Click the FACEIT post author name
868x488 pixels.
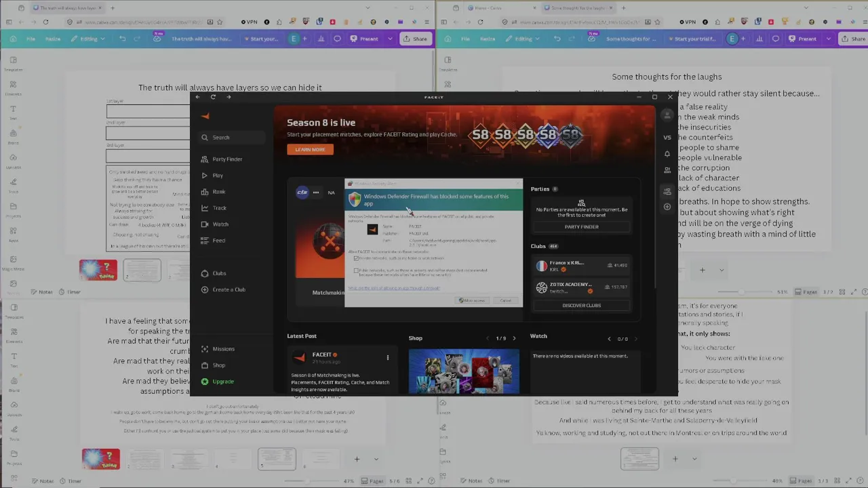322,354
